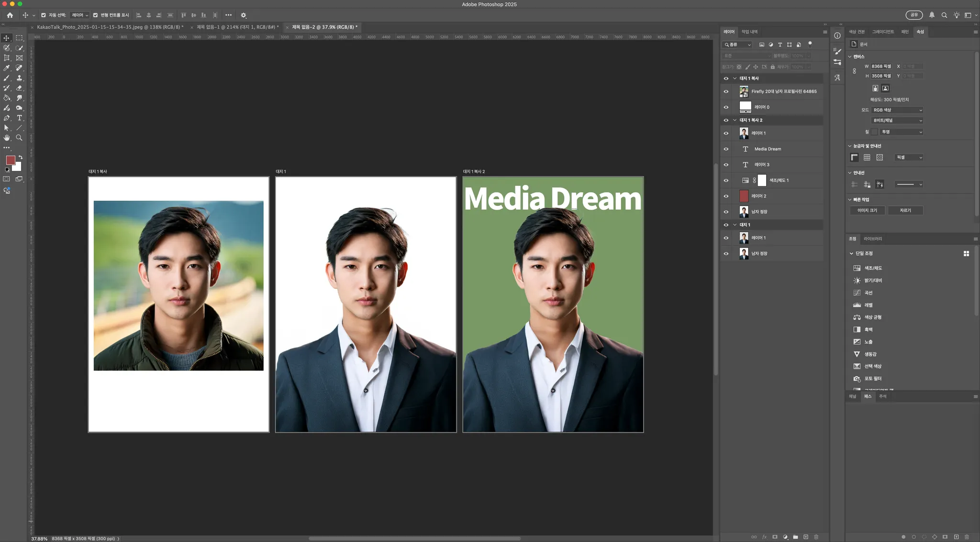Select the Eyedropper tool
The width and height of the screenshot is (980, 542).
(x=7, y=68)
